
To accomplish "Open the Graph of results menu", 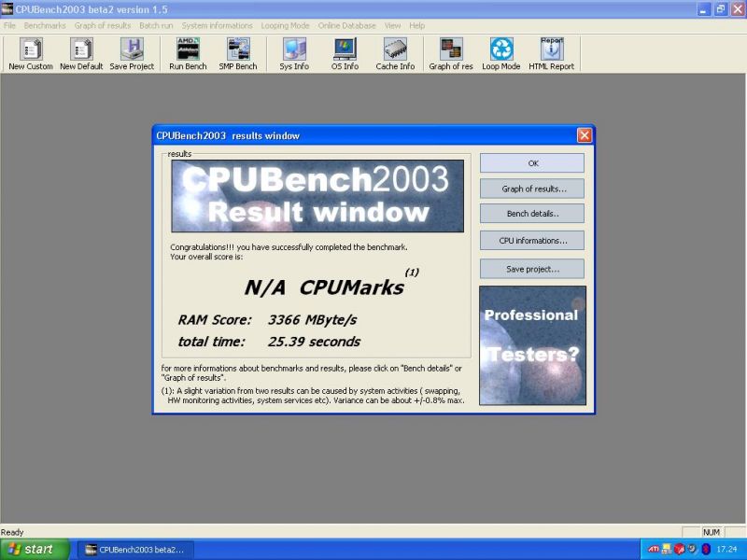I will click(x=103, y=26).
